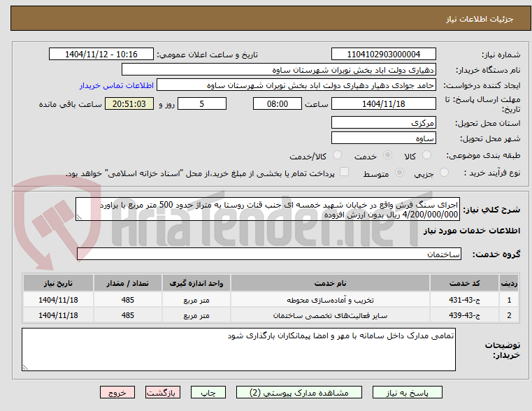532x411 pixels.
Task: Click the delivery province field 'مرکزی'
Action: click(383, 123)
